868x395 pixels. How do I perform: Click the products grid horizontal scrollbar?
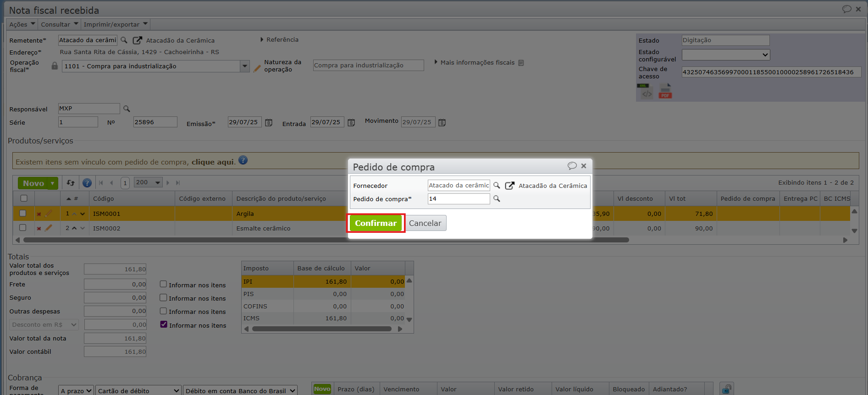[326, 240]
